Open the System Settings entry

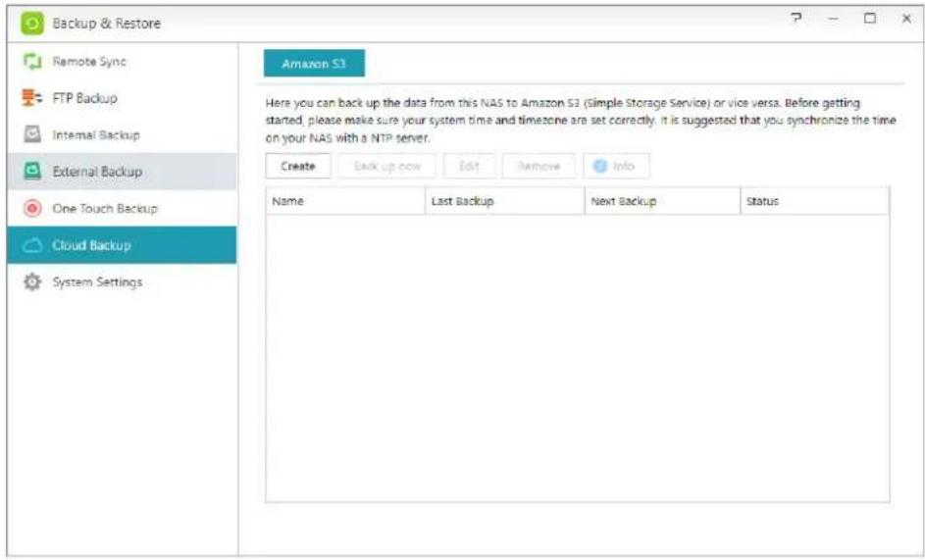[x=122, y=282]
